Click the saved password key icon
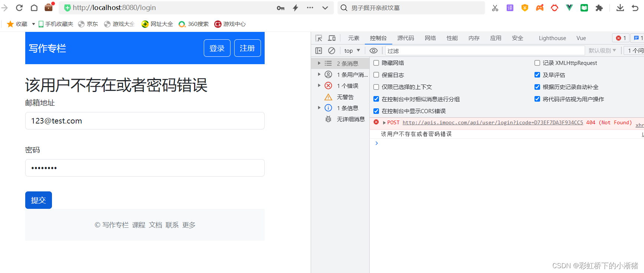 pyautogui.click(x=281, y=8)
